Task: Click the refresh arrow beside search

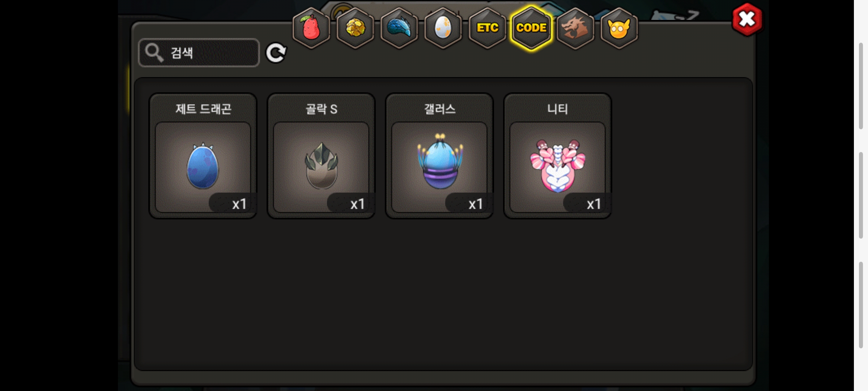Action: coord(276,53)
